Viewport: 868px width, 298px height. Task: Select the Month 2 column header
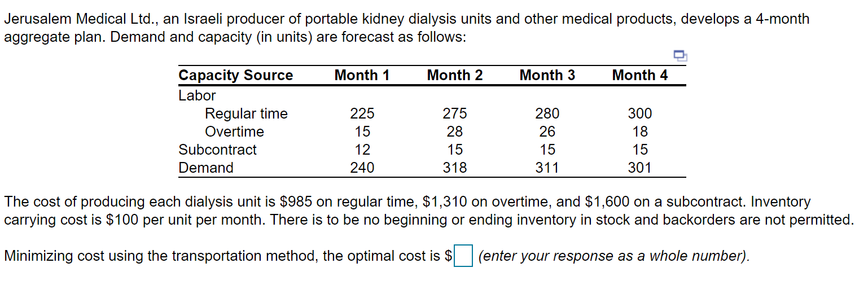(x=455, y=75)
